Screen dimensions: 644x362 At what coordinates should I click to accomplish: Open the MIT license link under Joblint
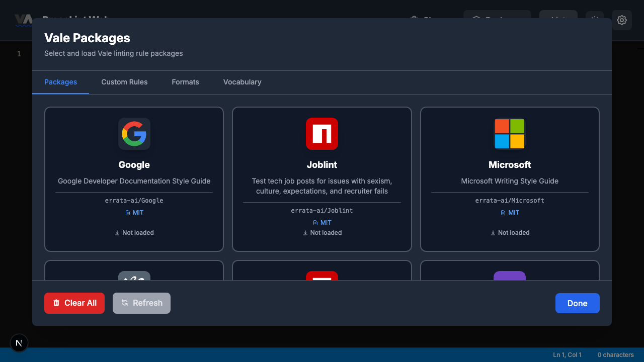tap(325, 222)
